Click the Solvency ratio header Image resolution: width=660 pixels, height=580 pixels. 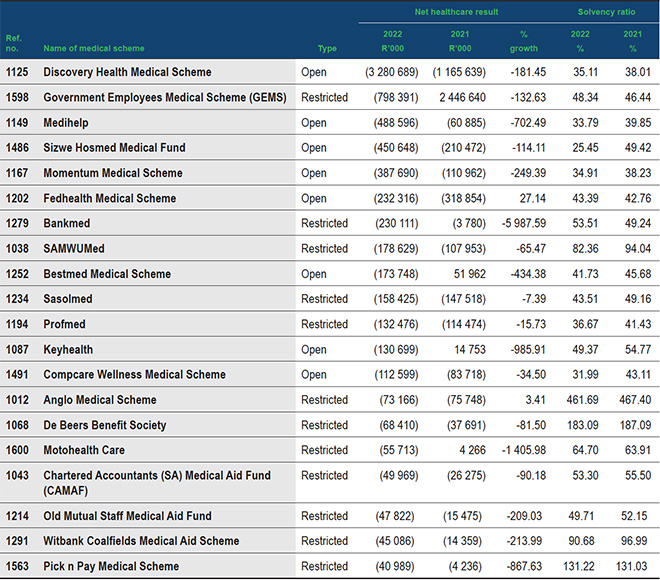(x=606, y=12)
